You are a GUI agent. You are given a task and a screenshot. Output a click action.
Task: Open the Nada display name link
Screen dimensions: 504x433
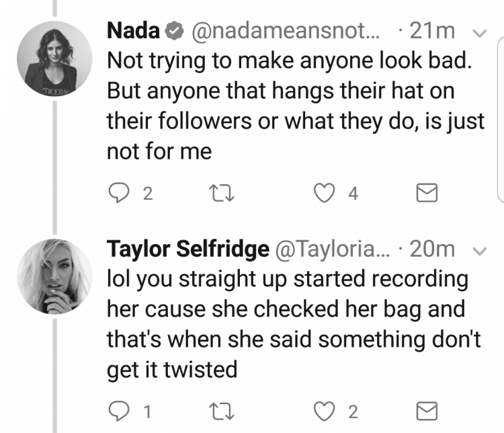point(134,31)
